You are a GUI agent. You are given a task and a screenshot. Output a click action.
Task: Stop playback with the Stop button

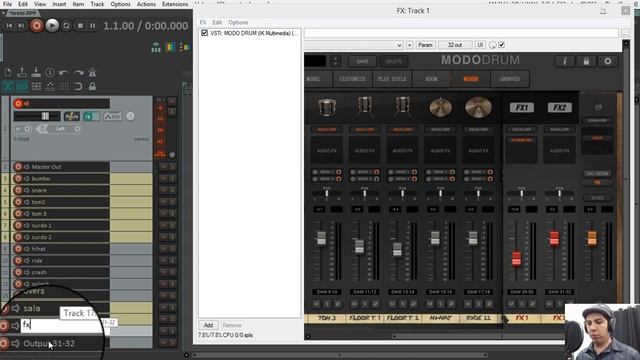[x=80, y=26]
